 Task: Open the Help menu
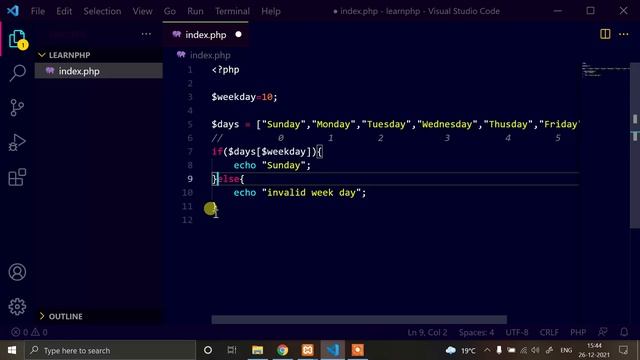tap(271, 11)
